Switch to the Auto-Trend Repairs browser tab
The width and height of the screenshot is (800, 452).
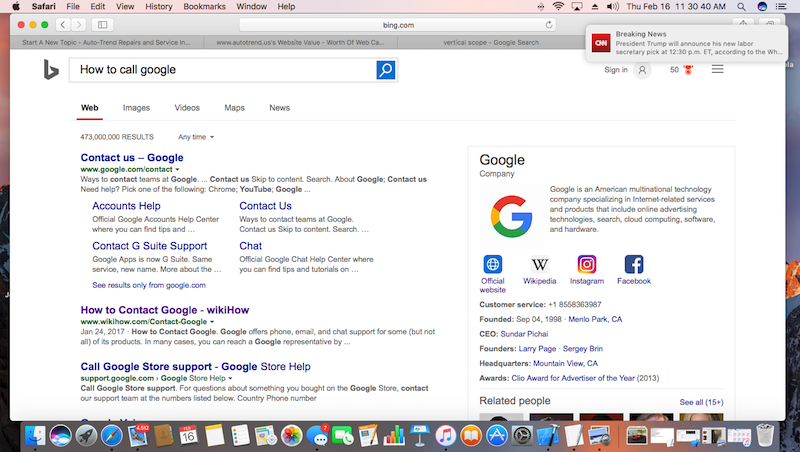pos(107,42)
